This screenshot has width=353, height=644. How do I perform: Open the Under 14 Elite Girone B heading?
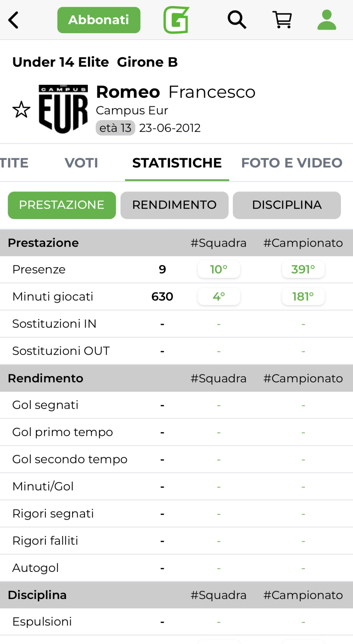95,62
